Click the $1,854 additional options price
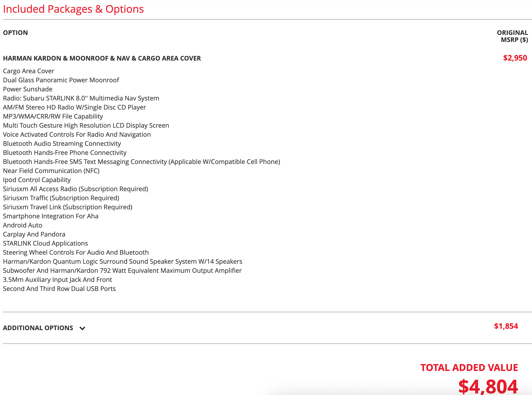The image size is (532, 395). [506, 326]
